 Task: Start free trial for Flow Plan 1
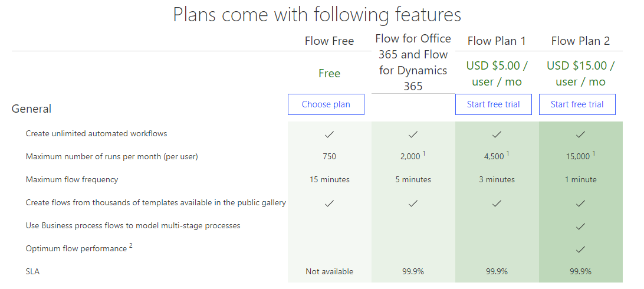493,104
